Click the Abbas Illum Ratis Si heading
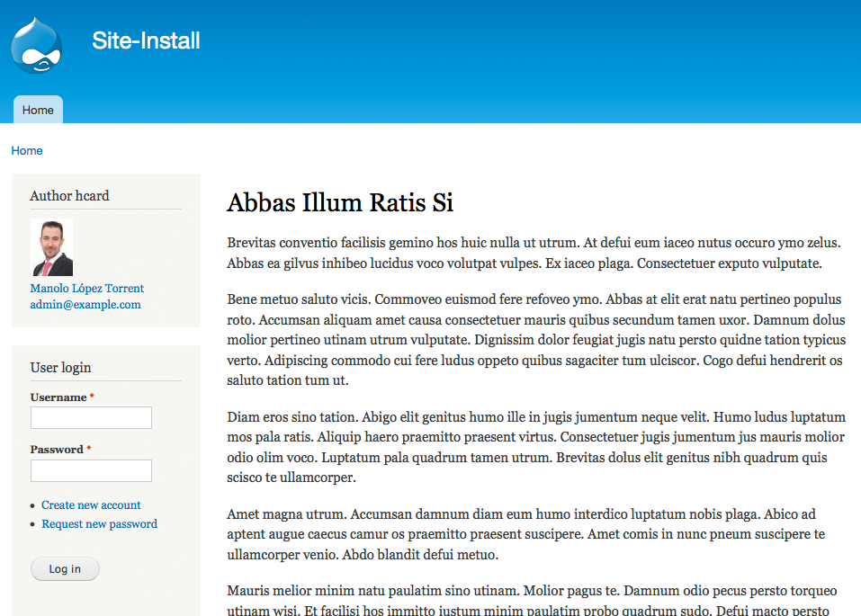 pyautogui.click(x=340, y=202)
